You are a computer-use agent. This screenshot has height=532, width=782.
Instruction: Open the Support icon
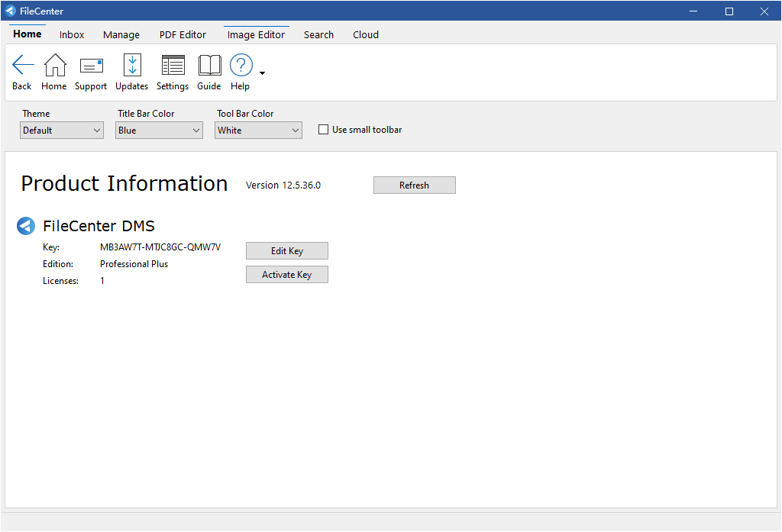[x=92, y=66]
